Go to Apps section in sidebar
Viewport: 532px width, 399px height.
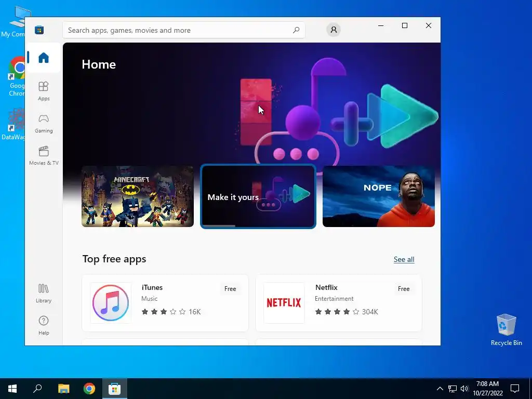[44, 91]
